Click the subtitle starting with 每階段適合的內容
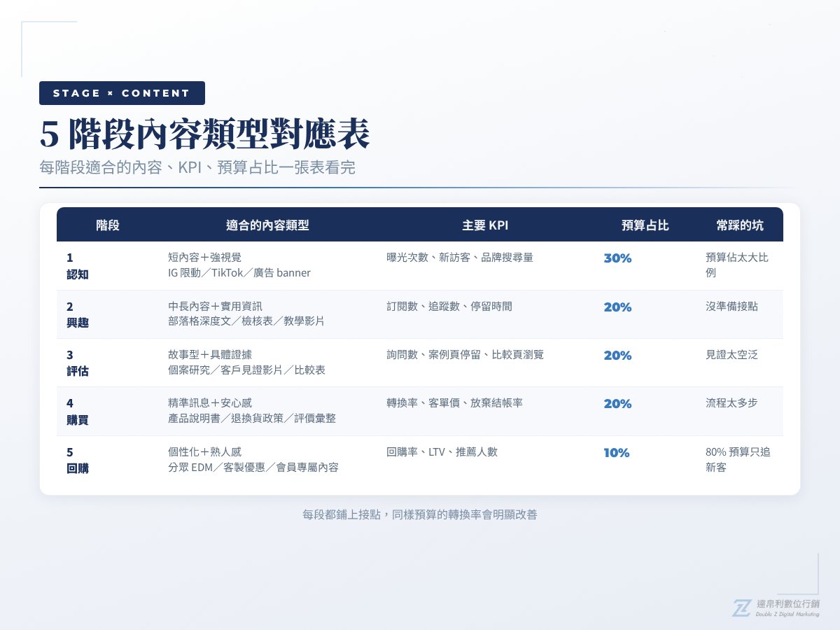 point(197,169)
